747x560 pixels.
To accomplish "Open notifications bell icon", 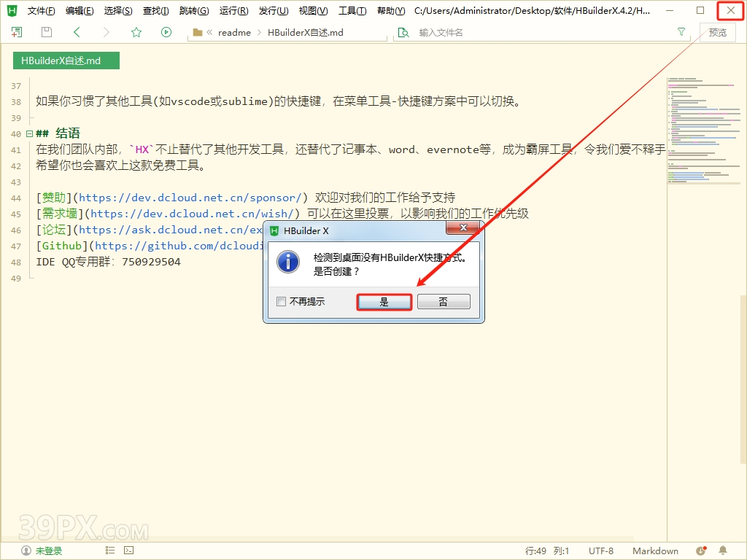I will [723, 551].
